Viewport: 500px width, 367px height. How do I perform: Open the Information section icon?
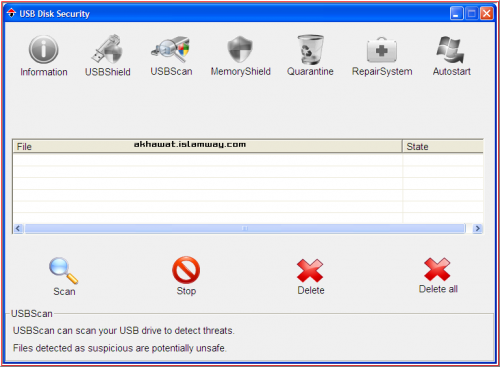[x=43, y=50]
